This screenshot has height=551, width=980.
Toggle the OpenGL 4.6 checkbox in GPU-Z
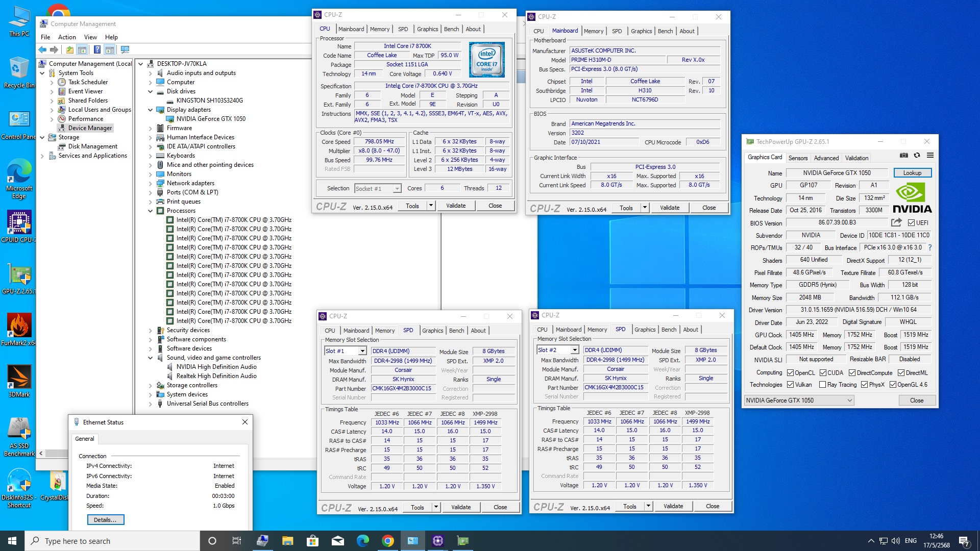(x=893, y=385)
